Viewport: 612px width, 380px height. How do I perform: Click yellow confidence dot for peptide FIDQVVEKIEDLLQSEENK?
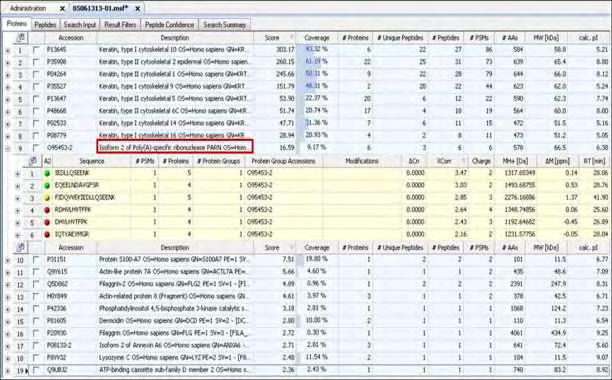pyautogui.click(x=47, y=198)
